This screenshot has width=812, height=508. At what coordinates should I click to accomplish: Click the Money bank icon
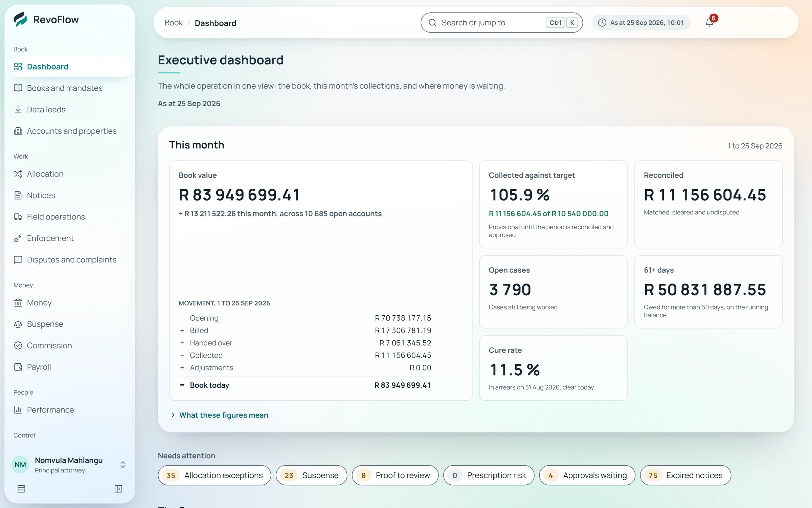pos(18,302)
